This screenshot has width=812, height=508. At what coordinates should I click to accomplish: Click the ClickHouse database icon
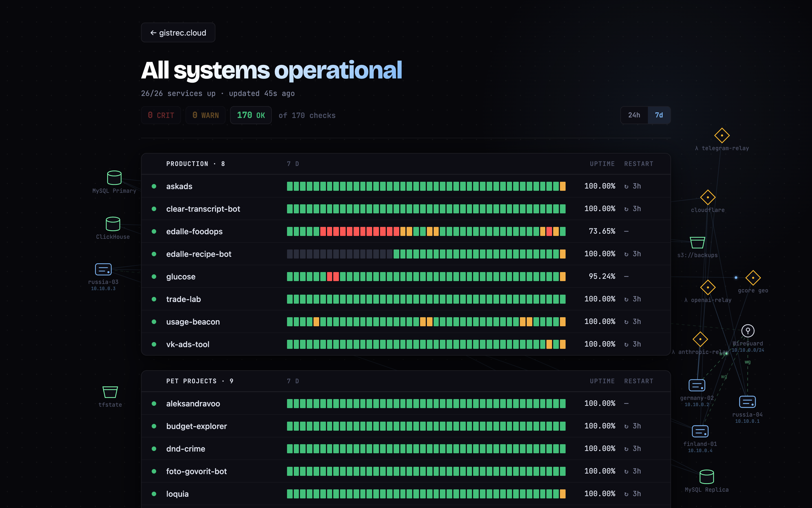pyautogui.click(x=113, y=224)
